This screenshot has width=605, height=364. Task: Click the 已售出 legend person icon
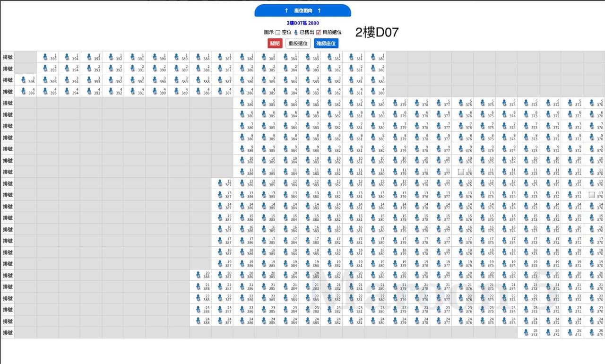296,33
